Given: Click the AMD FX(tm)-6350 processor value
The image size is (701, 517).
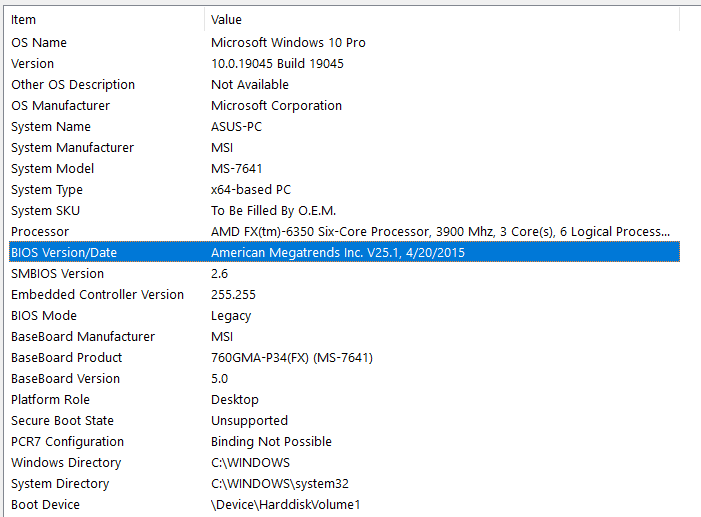Looking at the screenshot, I should [440, 232].
